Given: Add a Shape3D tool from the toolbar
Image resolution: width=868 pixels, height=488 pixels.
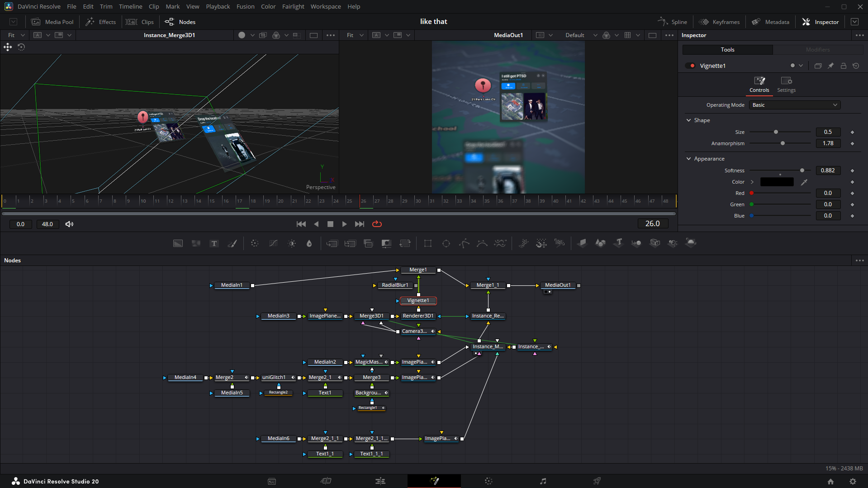Looking at the screenshot, I should [600, 243].
